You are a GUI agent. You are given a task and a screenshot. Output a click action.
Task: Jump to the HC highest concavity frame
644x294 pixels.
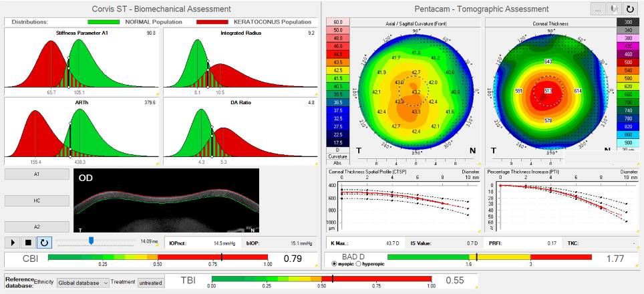tap(37, 200)
